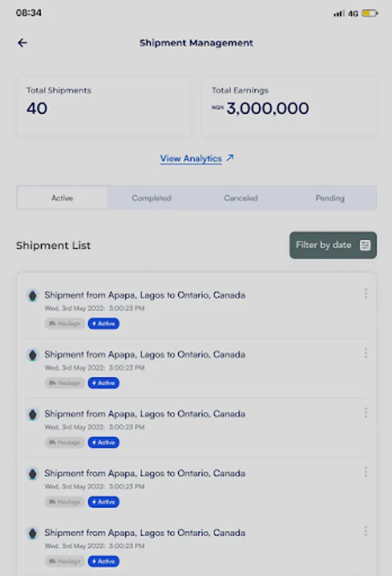Tap the back arrow icon
The width and height of the screenshot is (392, 576).
pyautogui.click(x=22, y=43)
